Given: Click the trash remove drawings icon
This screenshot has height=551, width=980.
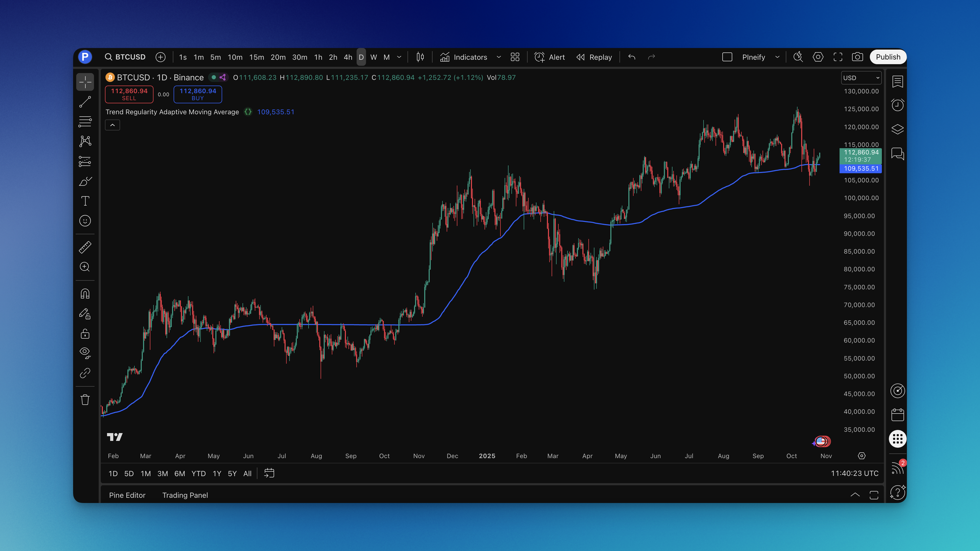Looking at the screenshot, I should [x=85, y=400].
